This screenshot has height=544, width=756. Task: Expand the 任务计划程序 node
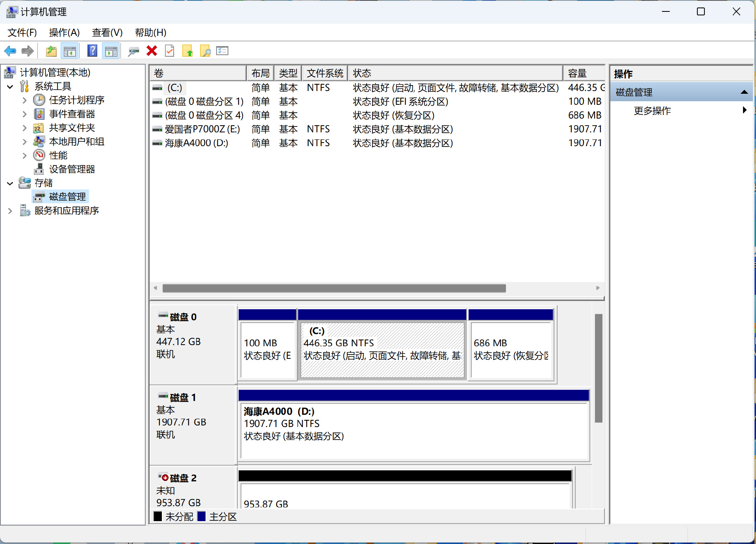coord(24,100)
